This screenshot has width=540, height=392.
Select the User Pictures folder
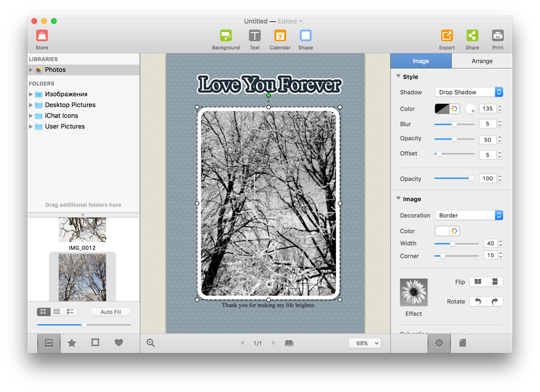pos(84,126)
